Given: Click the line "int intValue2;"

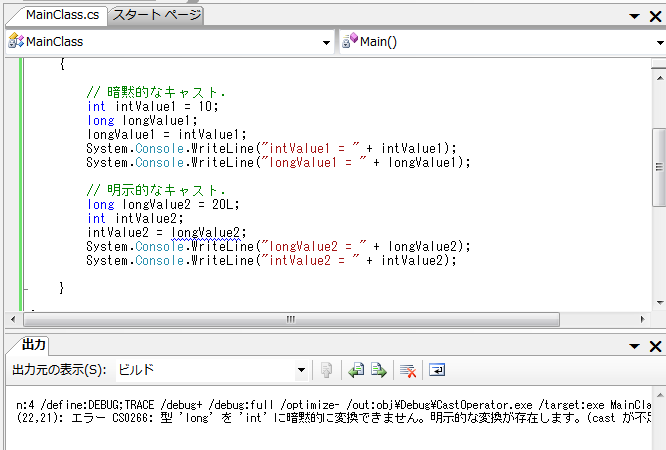Looking at the screenshot, I should tap(135, 218).
